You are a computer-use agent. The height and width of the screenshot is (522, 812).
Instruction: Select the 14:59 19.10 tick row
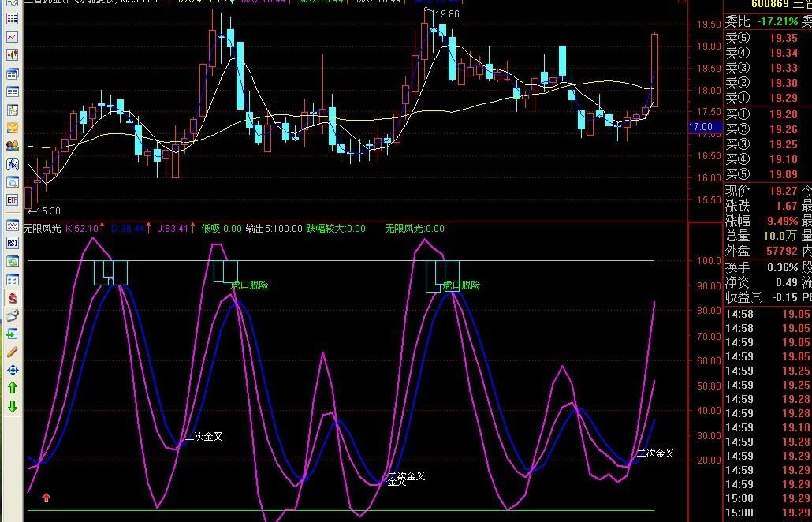768,427
